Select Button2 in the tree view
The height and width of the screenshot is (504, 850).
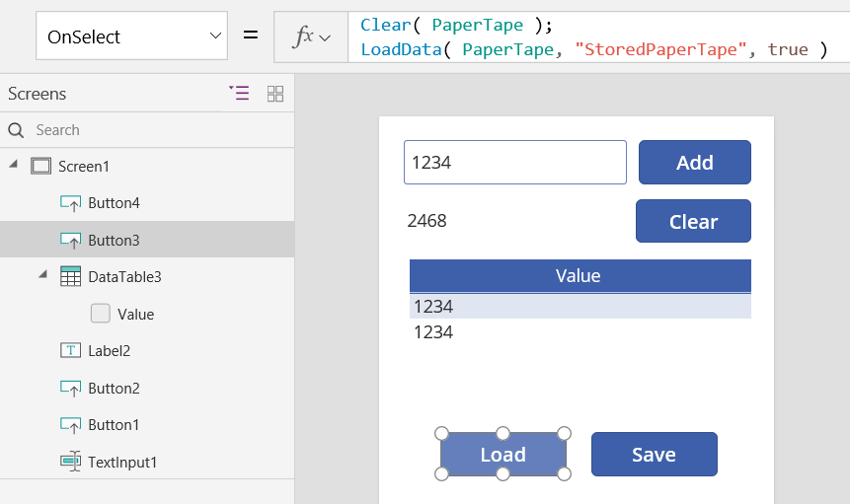(114, 388)
